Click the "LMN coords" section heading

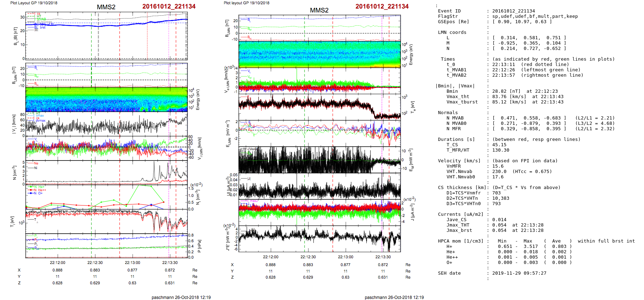coord(452,32)
